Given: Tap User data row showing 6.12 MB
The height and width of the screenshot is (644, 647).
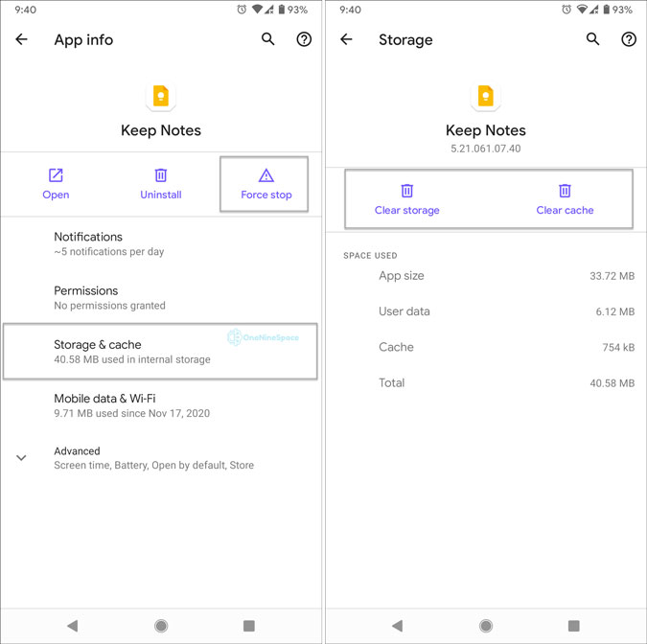Looking at the screenshot, I should [x=486, y=311].
